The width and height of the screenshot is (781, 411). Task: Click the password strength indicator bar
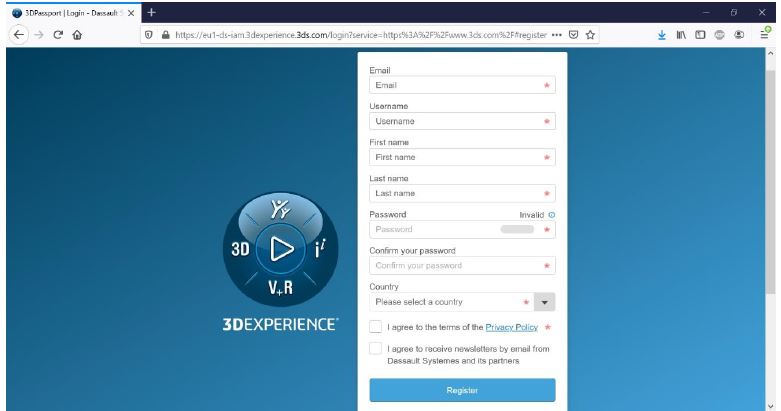517,229
